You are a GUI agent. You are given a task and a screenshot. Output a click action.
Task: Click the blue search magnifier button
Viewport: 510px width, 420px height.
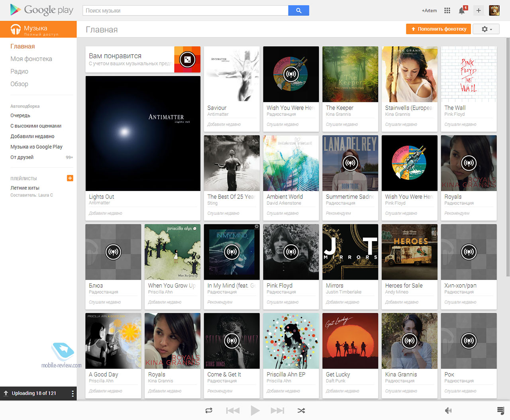coord(298,10)
